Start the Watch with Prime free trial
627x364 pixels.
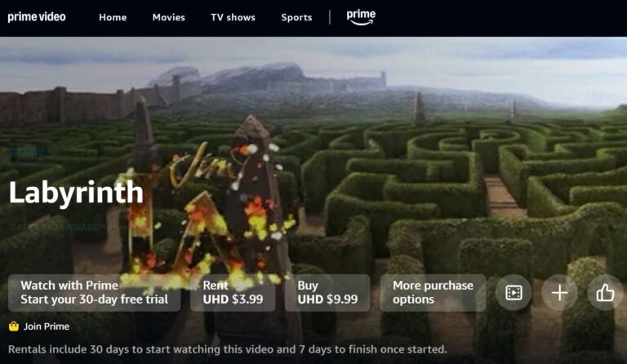(95, 292)
